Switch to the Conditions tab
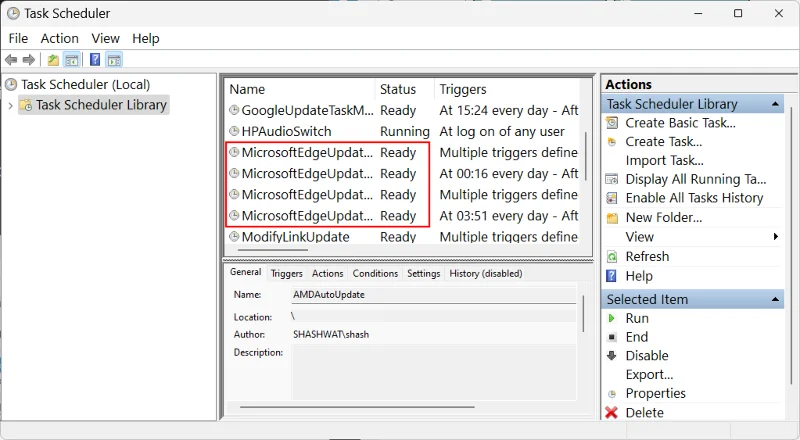The width and height of the screenshot is (800, 440). tap(375, 274)
